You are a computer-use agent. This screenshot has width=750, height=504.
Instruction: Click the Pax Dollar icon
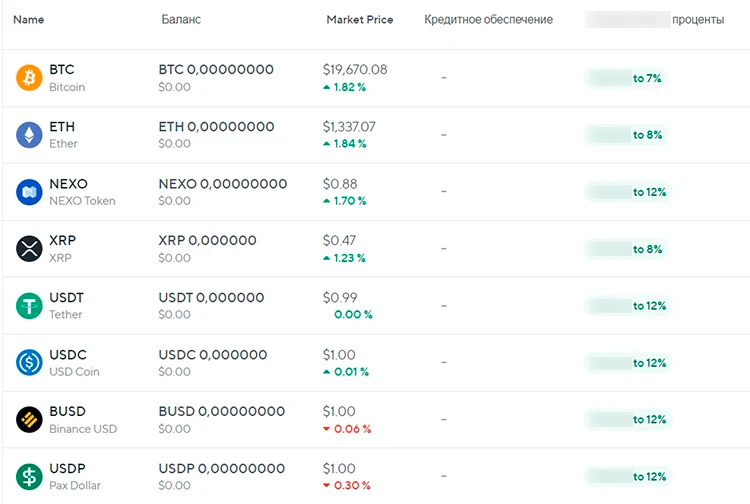pos(29,477)
